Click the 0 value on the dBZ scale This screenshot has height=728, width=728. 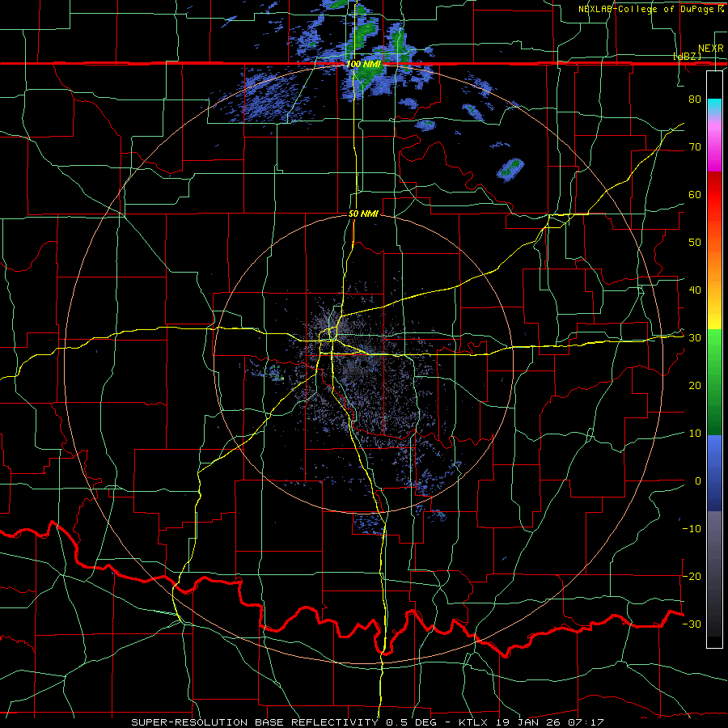(x=698, y=481)
